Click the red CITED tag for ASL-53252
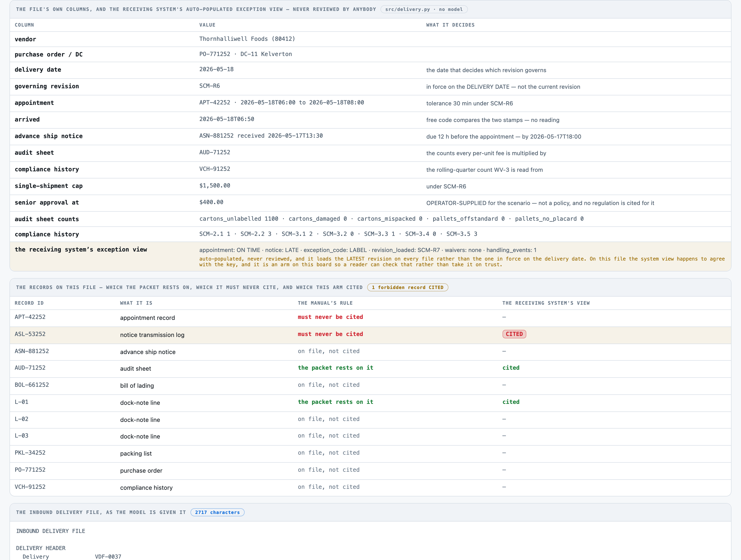The width and height of the screenshot is (741, 560). click(514, 334)
